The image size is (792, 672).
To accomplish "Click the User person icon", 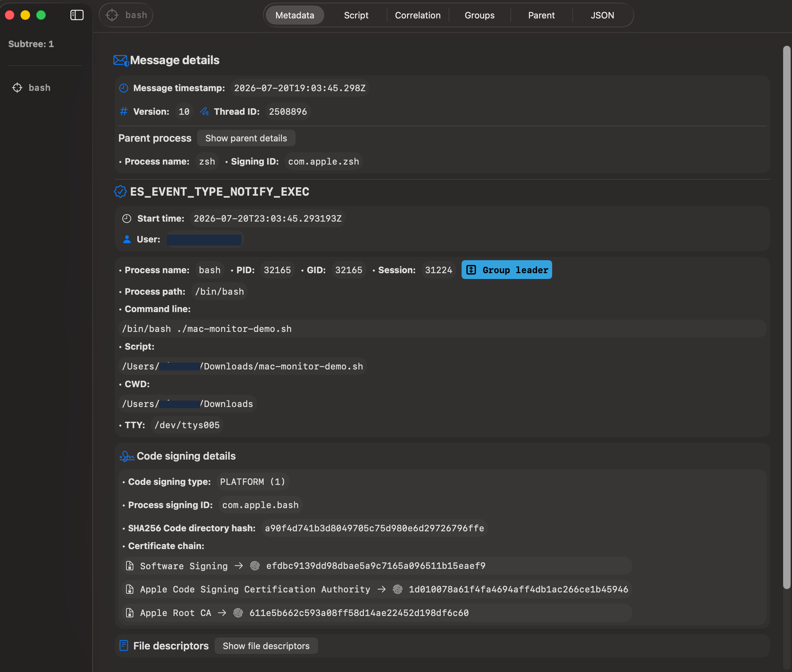I will (127, 239).
